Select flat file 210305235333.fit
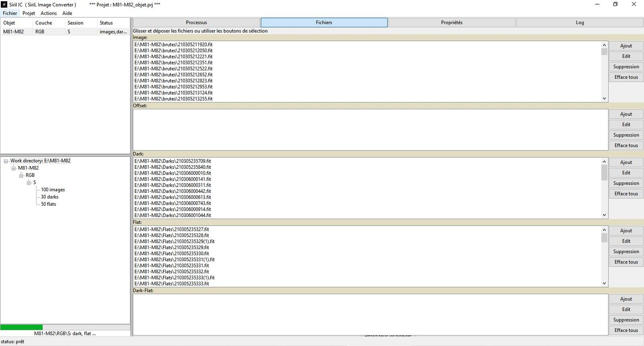The height and width of the screenshot is (346, 644). click(172, 283)
